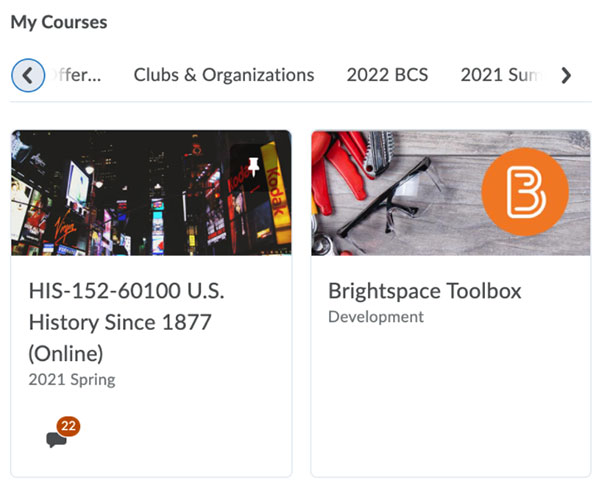Screen dimensions: 600x486
Task: Select the partially visible 2021 Summer tab
Action: click(x=501, y=75)
